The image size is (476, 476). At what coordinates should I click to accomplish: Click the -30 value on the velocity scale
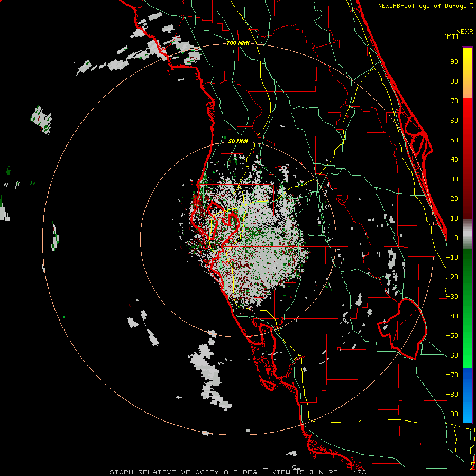click(452, 297)
